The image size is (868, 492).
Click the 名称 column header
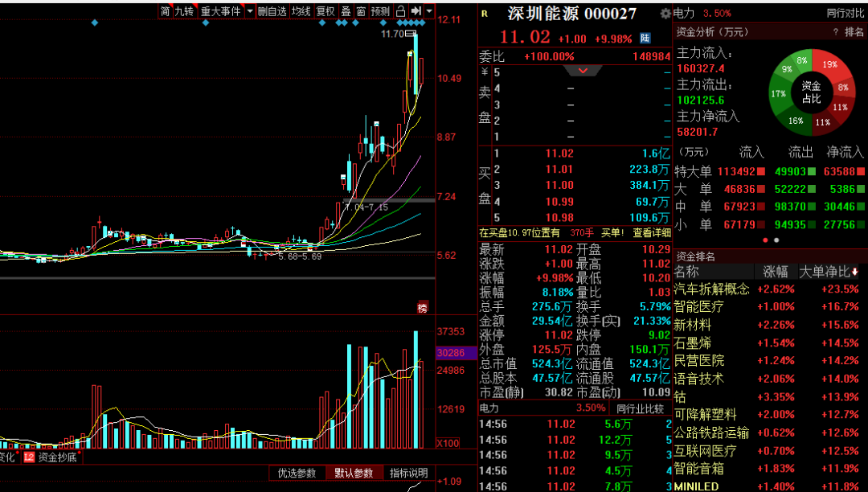(686, 272)
